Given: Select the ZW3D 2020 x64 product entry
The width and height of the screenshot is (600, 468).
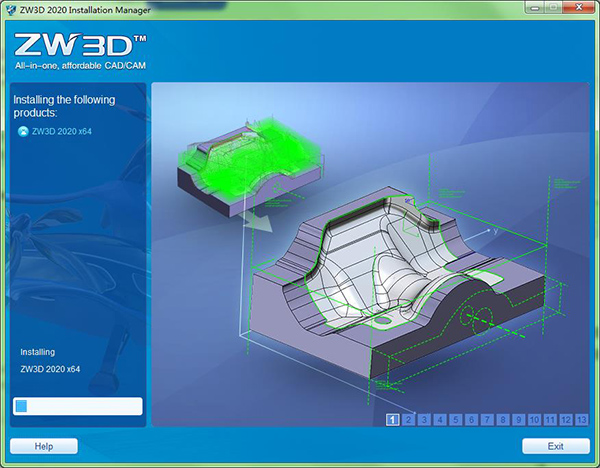Looking at the screenshot, I should (x=62, y=131).
